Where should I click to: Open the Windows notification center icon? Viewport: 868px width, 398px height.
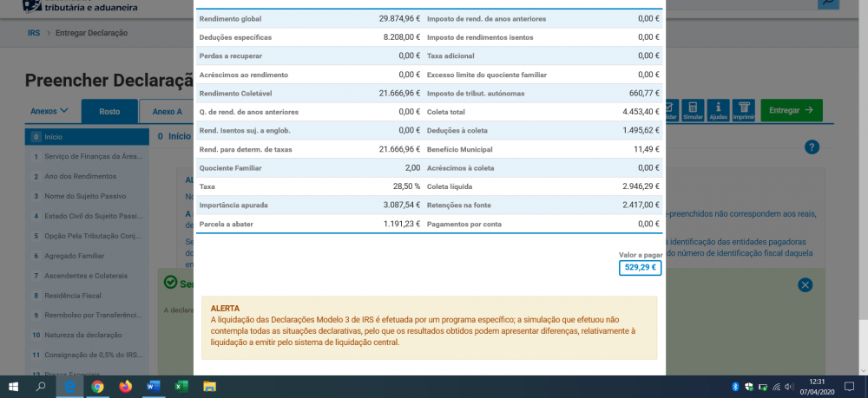[849, 387]
